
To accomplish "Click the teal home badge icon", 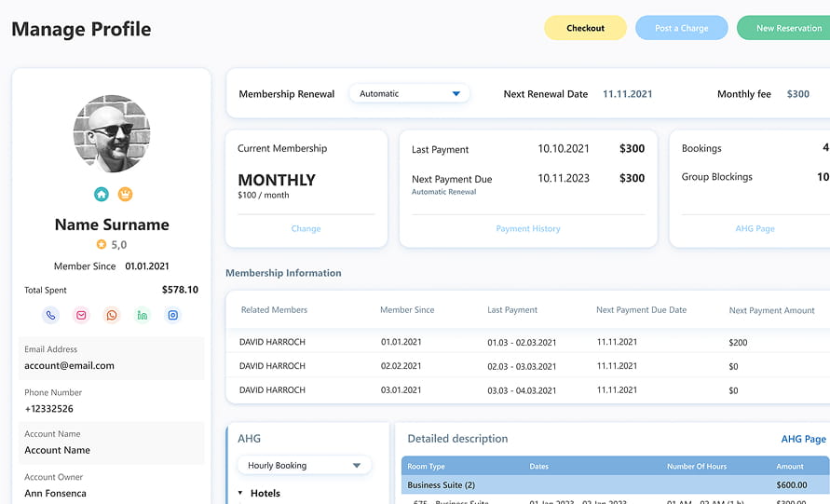I will point(101,194).
